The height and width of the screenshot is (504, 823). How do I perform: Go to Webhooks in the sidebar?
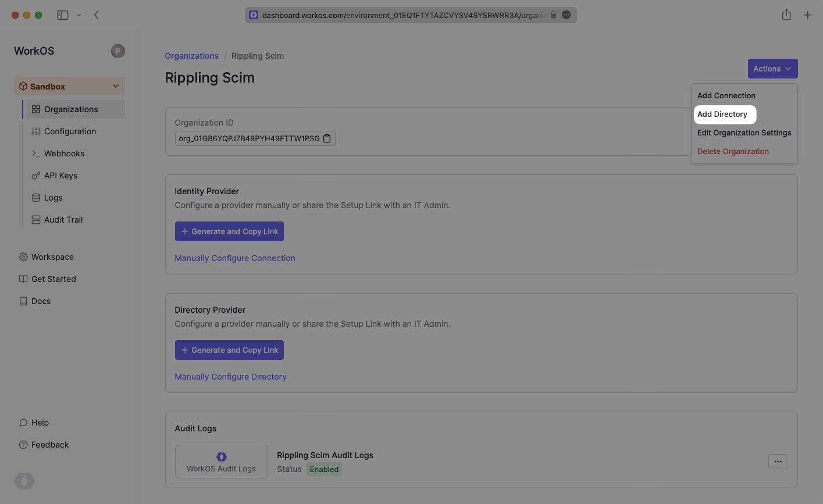[64, 153]
